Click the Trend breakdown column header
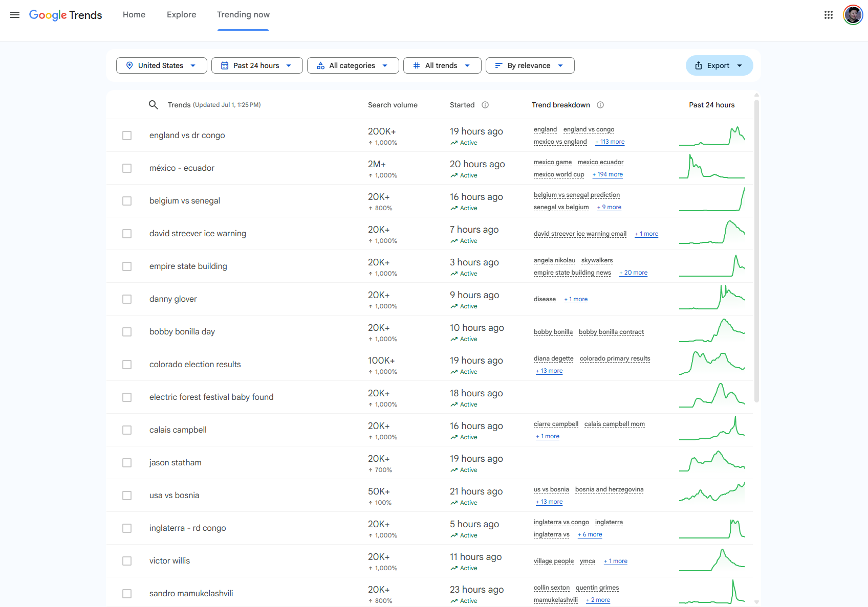Viewport: 868px width, 607px height. coord(561,105)
